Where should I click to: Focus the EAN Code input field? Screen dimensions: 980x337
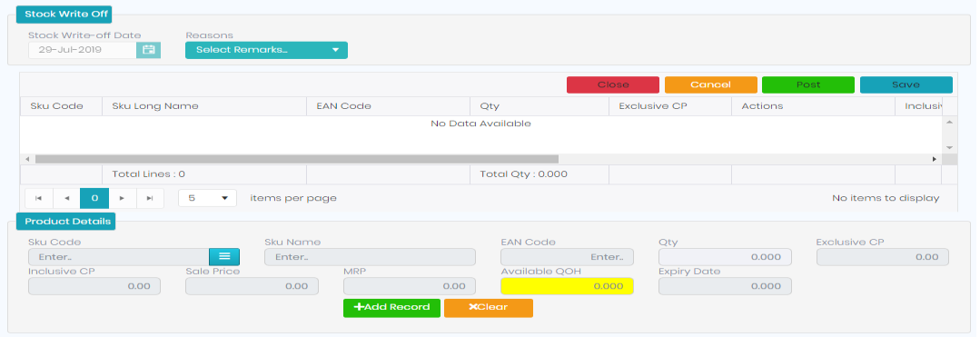(x=567, y=256)
